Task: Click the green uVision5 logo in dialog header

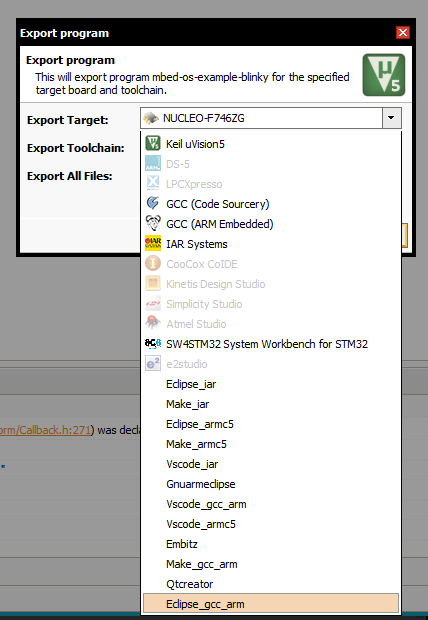Action: (x=384, y=75)
